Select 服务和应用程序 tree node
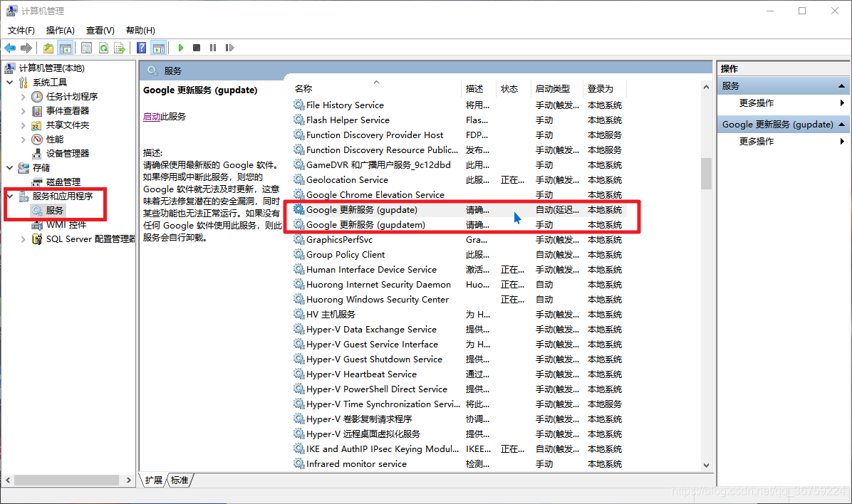This screenshot has width=852, height=504. (x=63, y=196)
